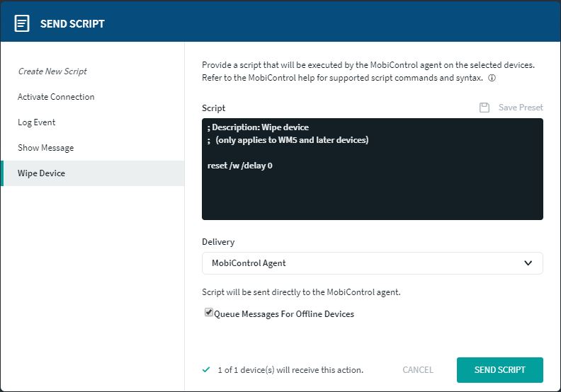
Task: Click the green Send Script button
Action: click(x=500, y=370)
